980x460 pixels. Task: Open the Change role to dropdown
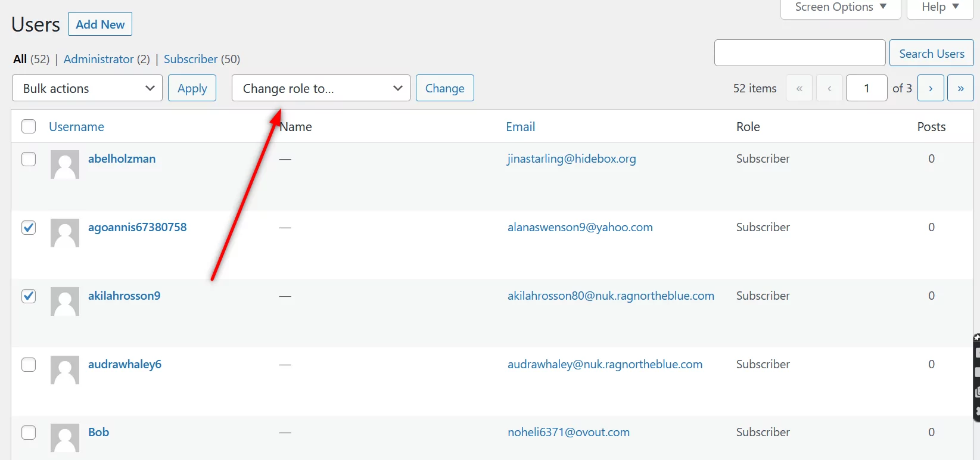tap(321, 88)
